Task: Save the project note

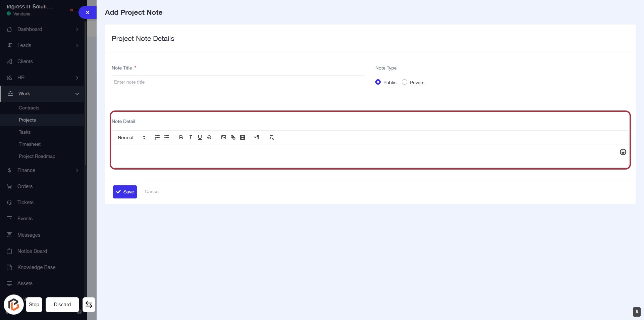Action: (x=125, y=192)
